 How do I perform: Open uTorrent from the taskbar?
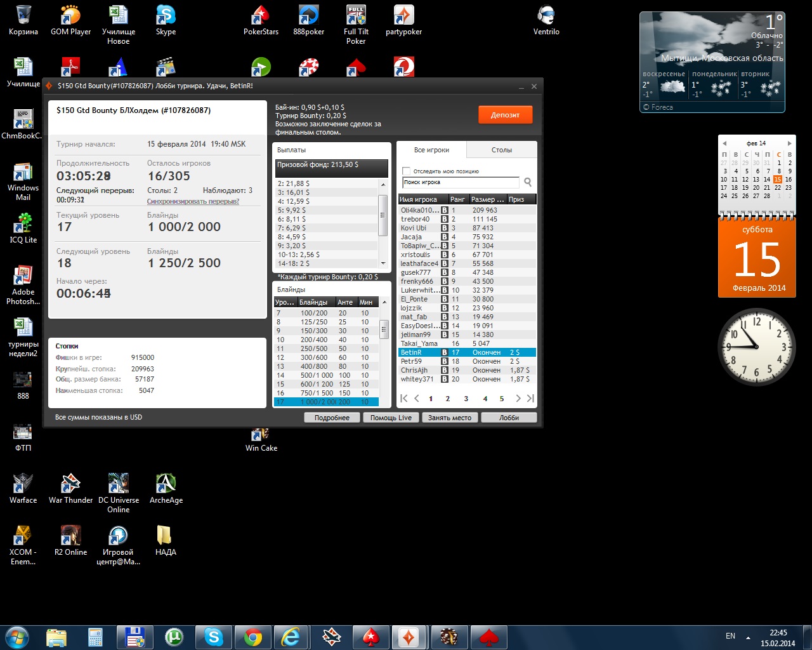pyautogui.click(x=174, y=637)
